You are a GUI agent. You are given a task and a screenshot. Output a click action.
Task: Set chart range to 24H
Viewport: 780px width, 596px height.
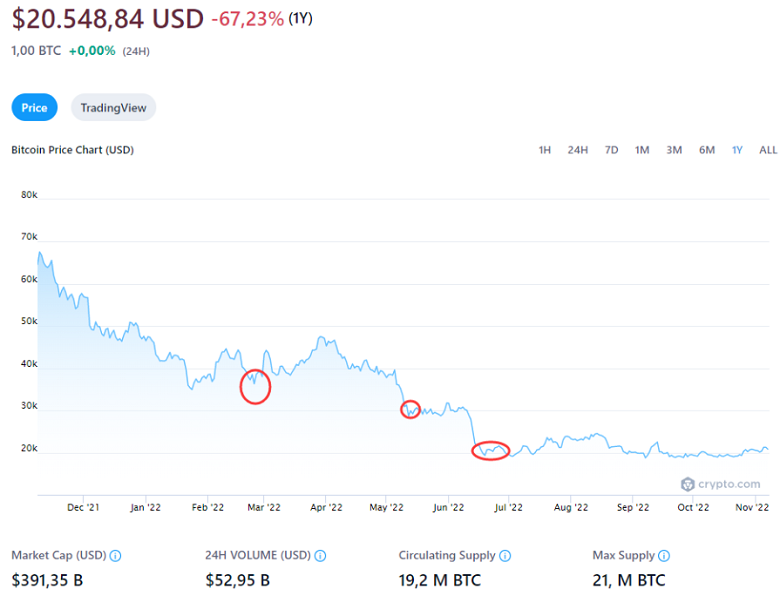click(578, 150)
